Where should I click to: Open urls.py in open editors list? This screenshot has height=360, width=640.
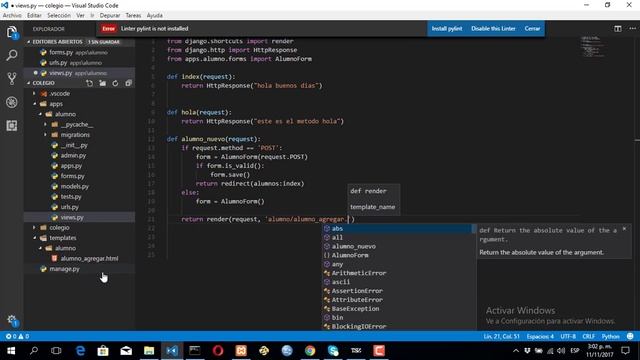click(x=80, y=62)
